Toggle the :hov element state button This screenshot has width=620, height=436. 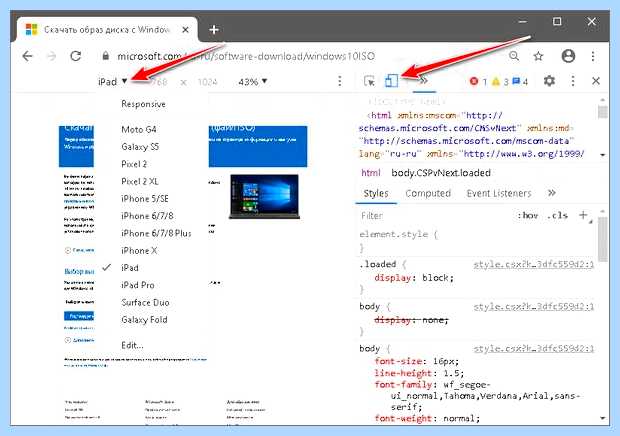click(x=528, y=216)
